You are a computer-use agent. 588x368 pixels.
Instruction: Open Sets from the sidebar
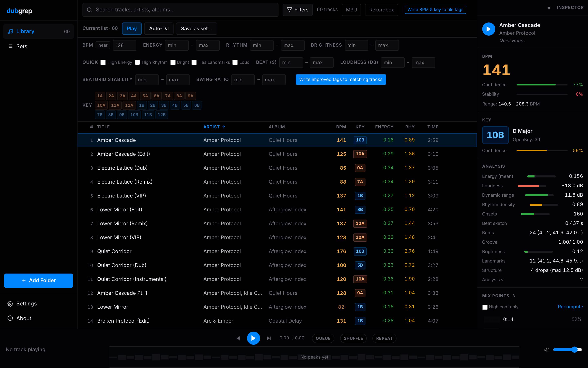[x=38, y=46]
